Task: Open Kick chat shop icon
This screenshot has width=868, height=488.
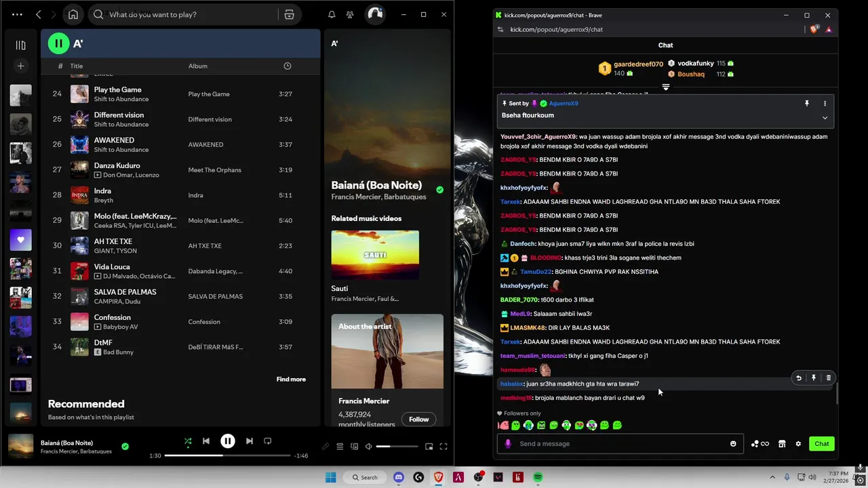Action: [x=782, y=444]
